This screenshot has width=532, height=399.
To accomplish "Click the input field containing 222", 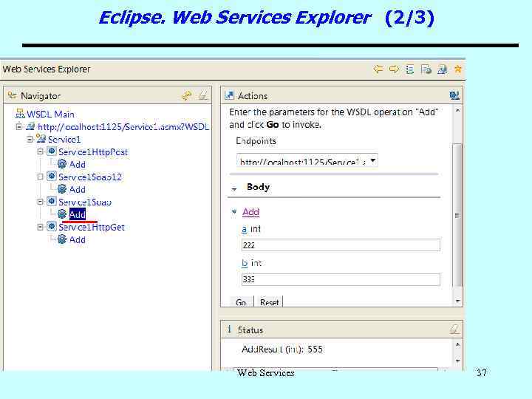I will [341, 245].
